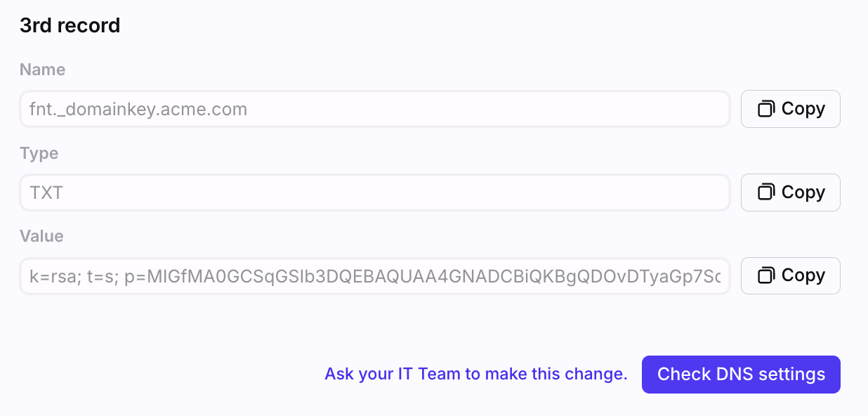Focus the Name field with fnt._domainkey.acme.com

coord(375,109)
